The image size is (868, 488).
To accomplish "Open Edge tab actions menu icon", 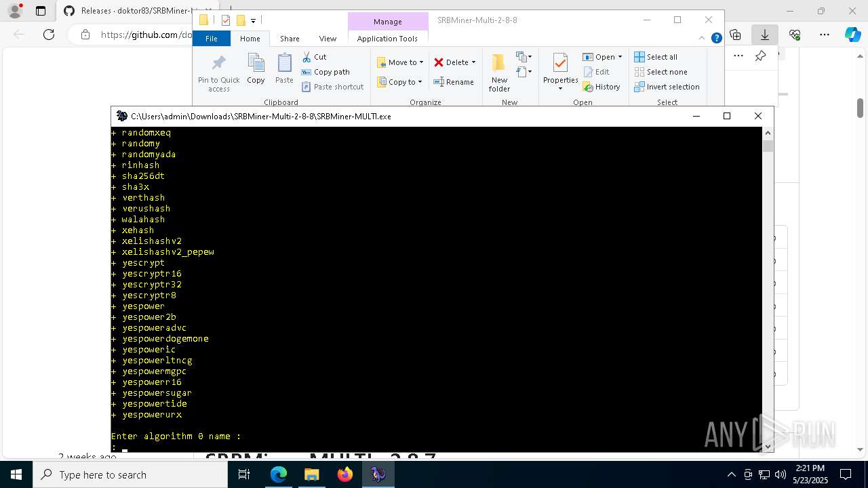I will coord(41,11).
